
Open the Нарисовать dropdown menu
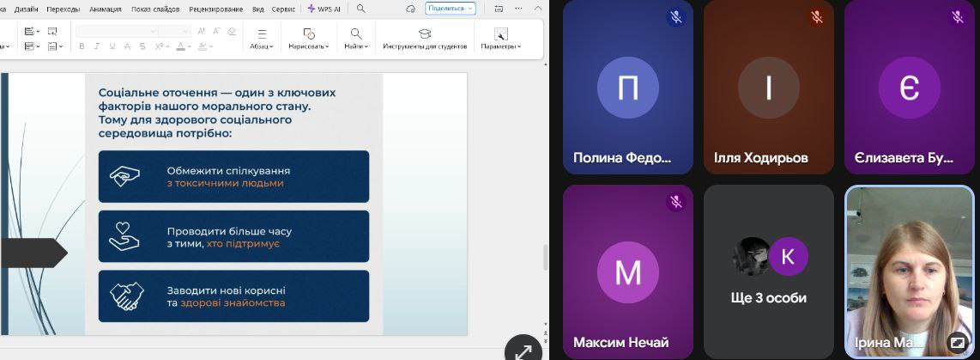click(x=308, y=46)
